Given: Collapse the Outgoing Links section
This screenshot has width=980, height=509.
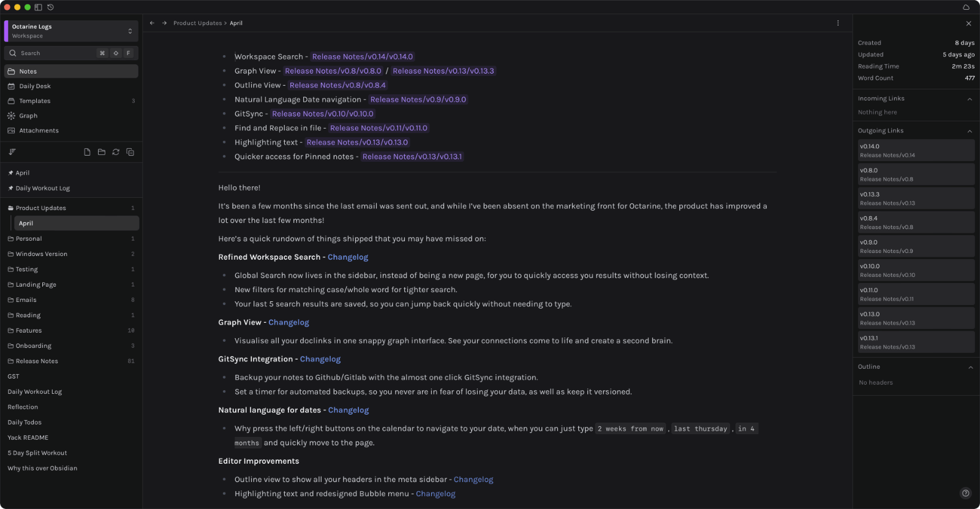Looking at the screenshot, I should click(970, 131).
